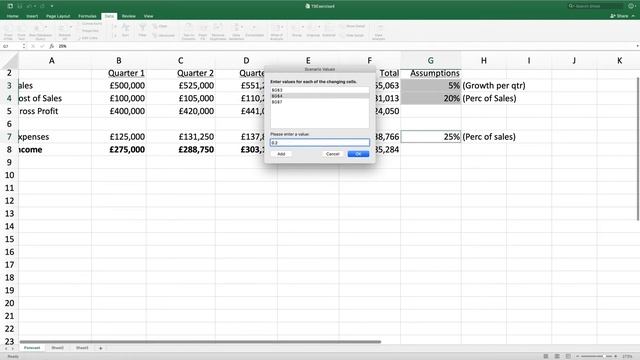This screenshot has height=360, width=640.
Task: Add a new sheet with plus button
Action: 100,348
